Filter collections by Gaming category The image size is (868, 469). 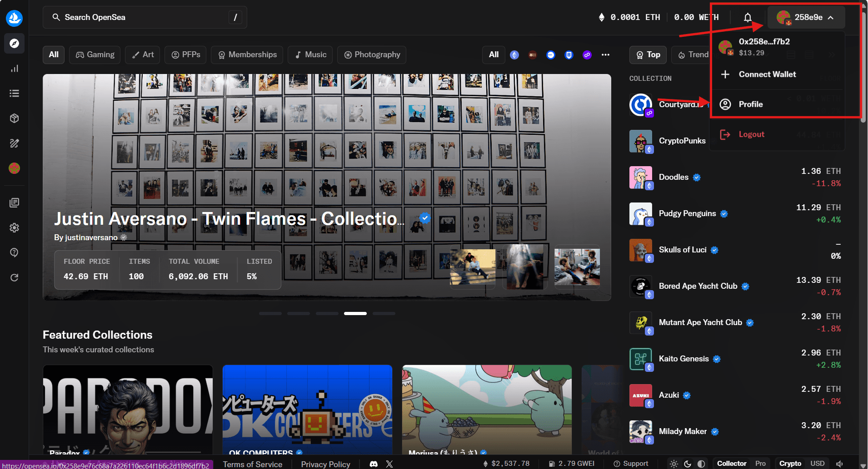tap(95, 55)
